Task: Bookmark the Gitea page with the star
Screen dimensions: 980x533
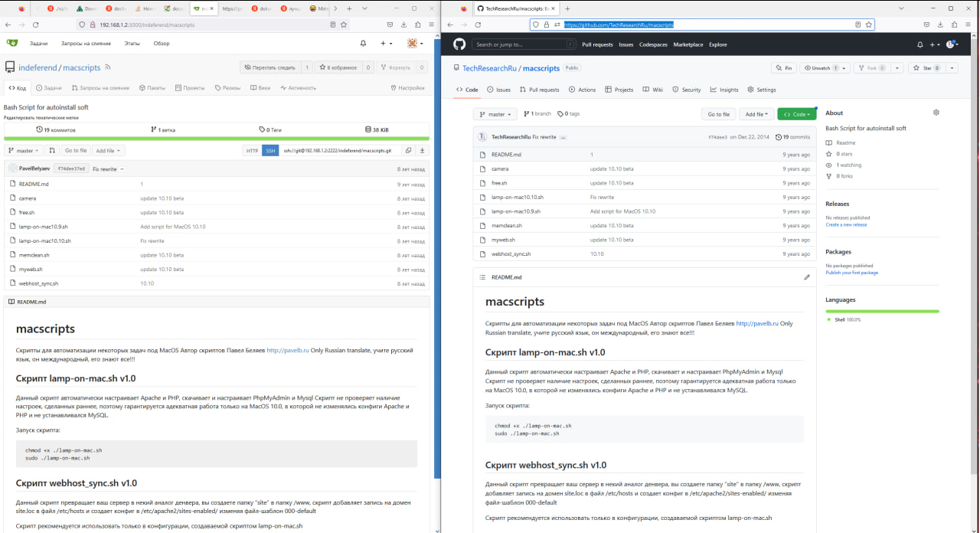Action: point(345,25)
